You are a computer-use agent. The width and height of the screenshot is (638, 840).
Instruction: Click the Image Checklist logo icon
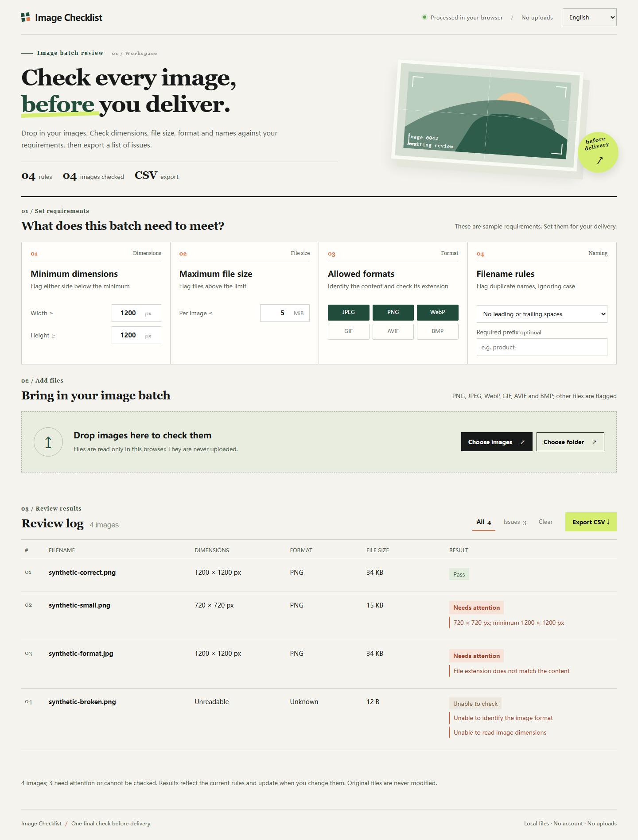click(x=26, y=17)
